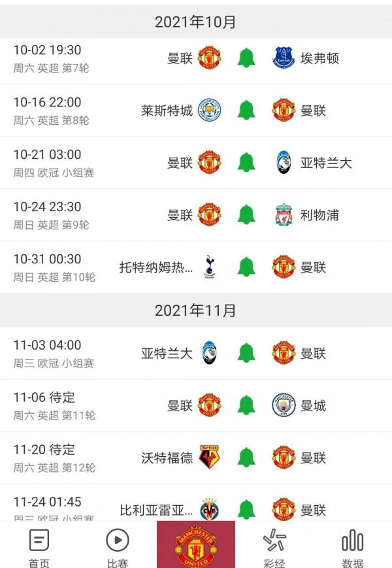Click the Tottenham Hotspur crest
The image size is (392, 568).
click(x=210, y=267)
